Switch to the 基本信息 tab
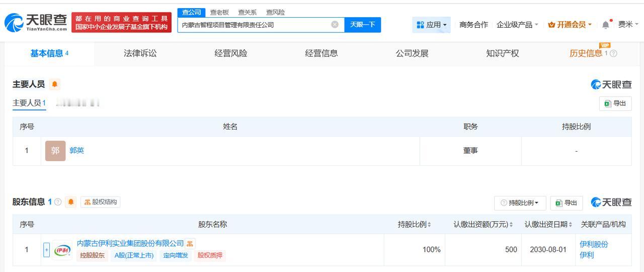644x272 pixels. [49, 53]
